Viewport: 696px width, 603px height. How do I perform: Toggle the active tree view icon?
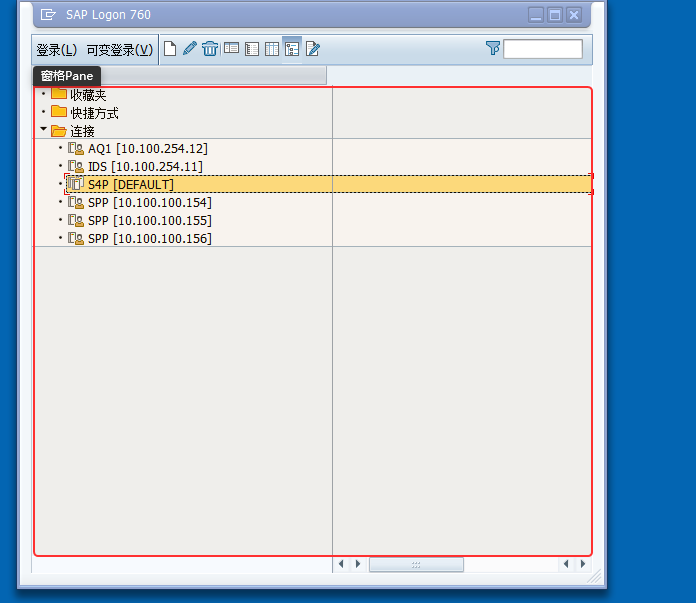point(292,49)
